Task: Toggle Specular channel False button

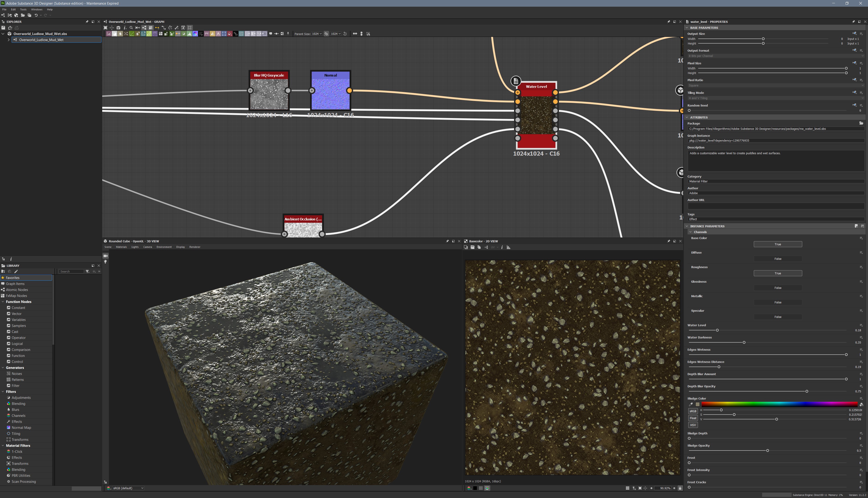Action: [778, 317]
